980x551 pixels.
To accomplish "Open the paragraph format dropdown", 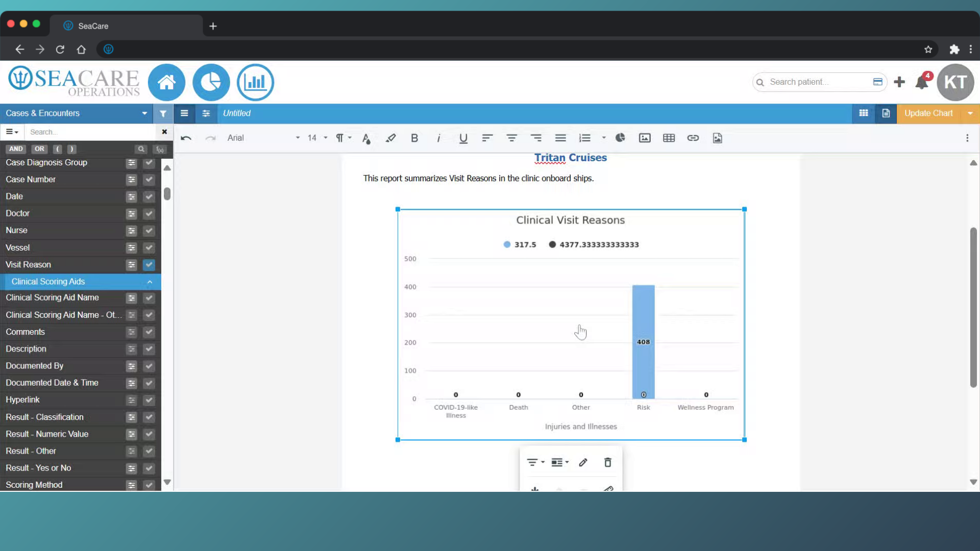I will coord(344,138).
